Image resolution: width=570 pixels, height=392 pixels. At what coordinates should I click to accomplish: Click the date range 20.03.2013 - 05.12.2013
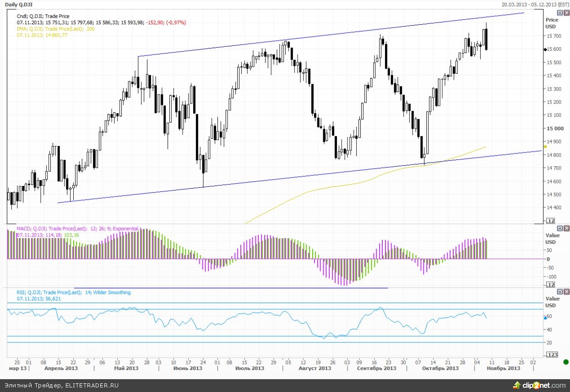[534, 4]
